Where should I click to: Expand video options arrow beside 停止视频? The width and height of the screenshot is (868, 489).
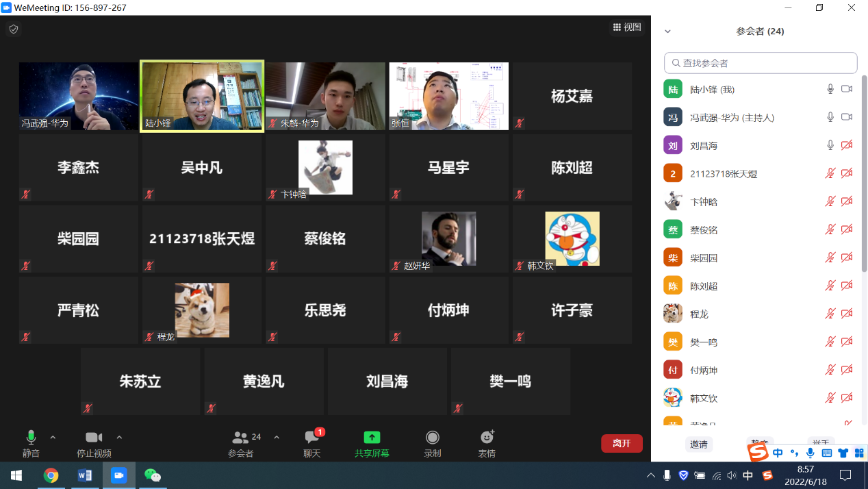[x=119, y=438]
